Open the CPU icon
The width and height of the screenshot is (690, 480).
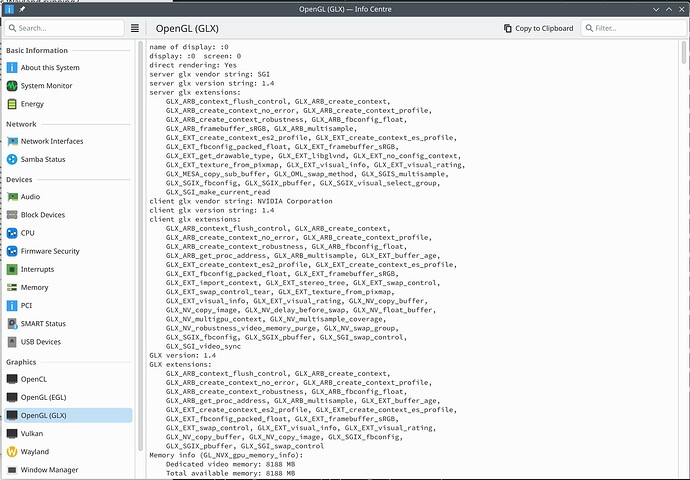coord(12,233)
